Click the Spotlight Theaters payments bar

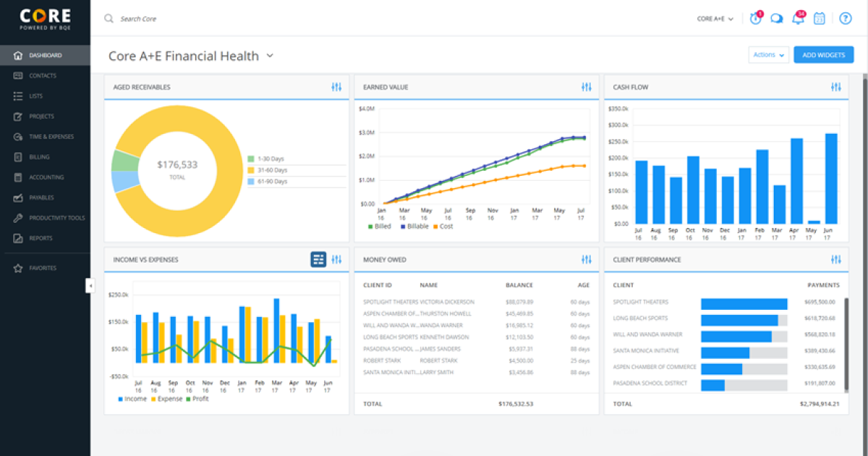point(744,304)
